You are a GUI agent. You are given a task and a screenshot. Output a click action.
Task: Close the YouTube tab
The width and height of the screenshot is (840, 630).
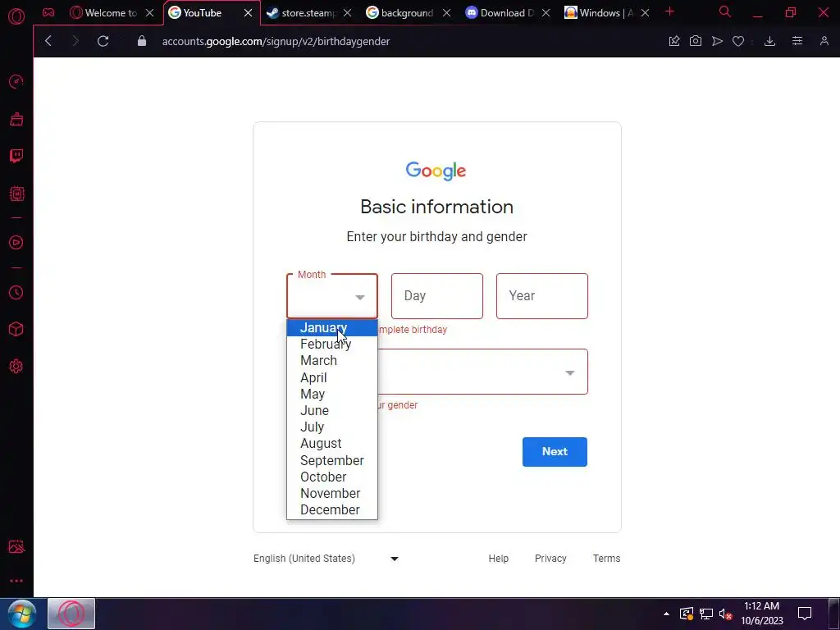tap(248, 13)
